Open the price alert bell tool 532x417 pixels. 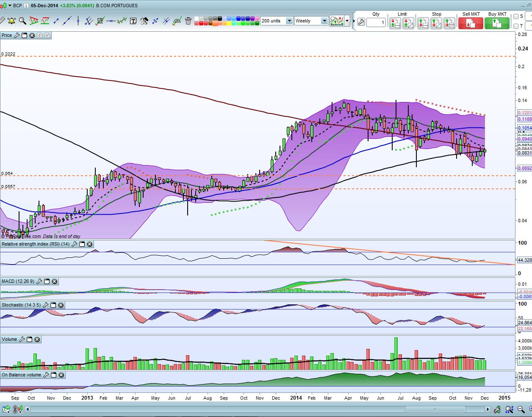tap(11, 21)
